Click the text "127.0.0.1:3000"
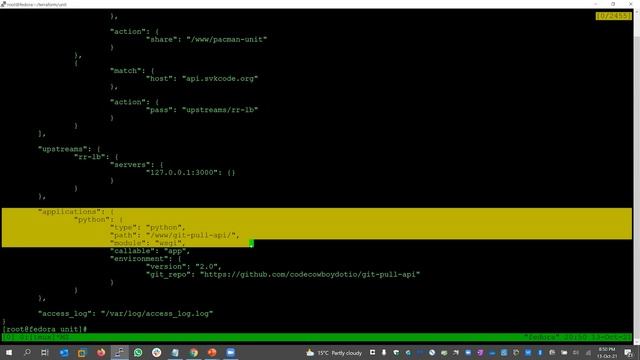The height and width of the screenshot is (360, 640). (182, 173)
